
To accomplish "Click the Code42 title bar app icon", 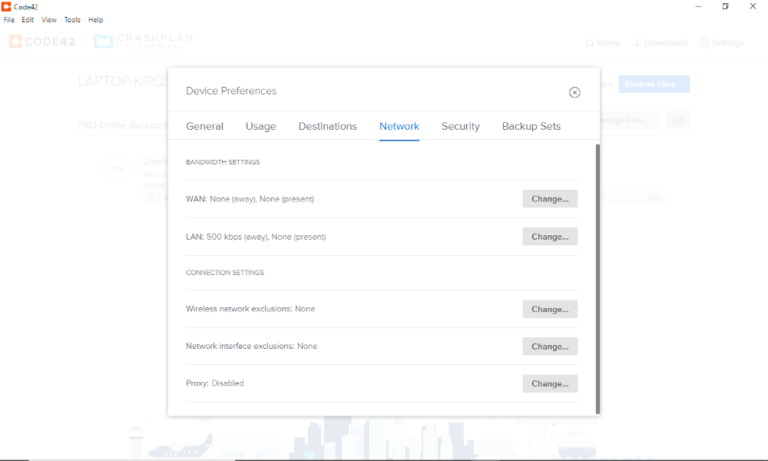I will coord(6,6).
